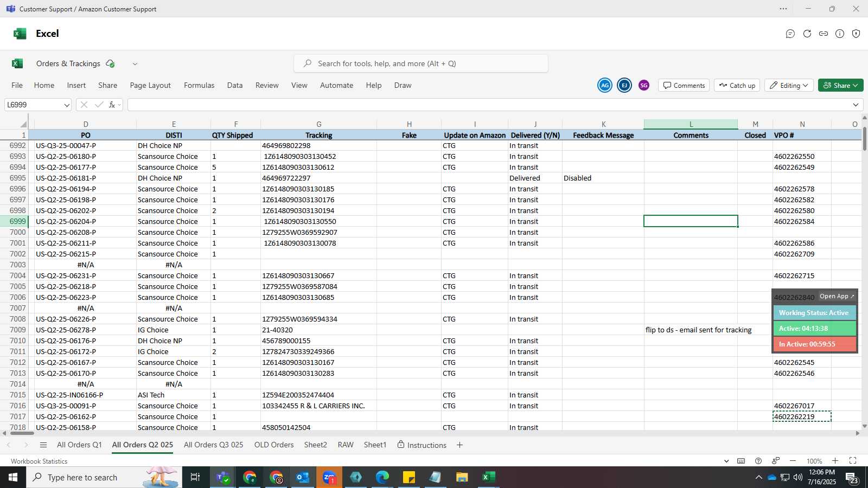Zoom out with the minus icon

[793, 461]
